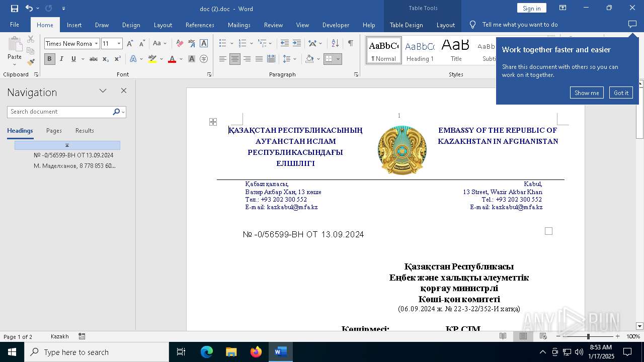Align text to the left
644x362 pixels.
(x=223, y=59)
